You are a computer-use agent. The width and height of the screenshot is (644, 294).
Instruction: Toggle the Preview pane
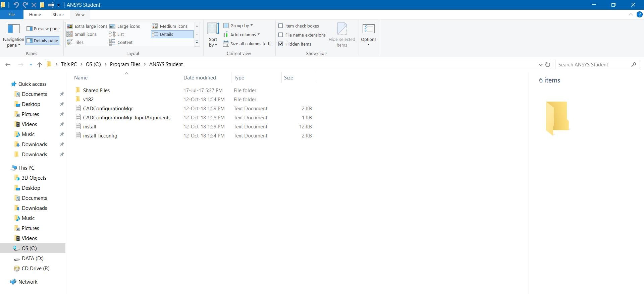(x=43, y=28)
